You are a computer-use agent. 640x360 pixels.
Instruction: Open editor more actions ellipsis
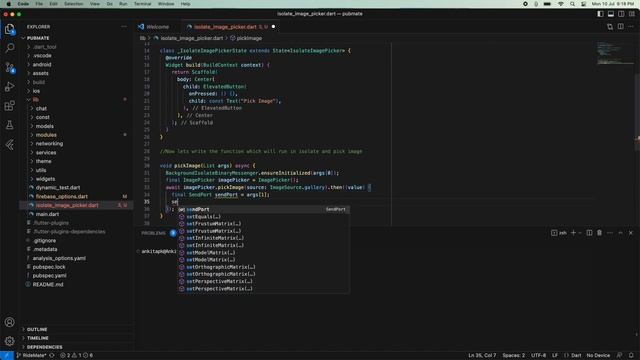pos(631,27)
